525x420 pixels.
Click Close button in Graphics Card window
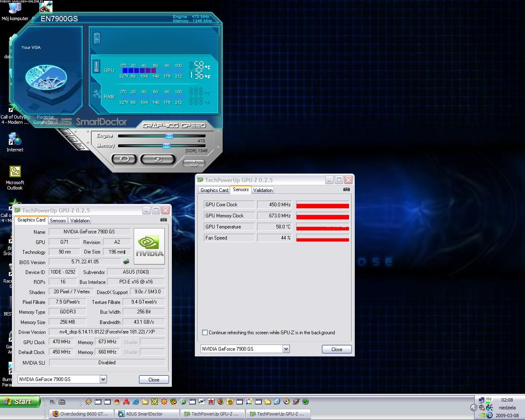coord(154,380)
